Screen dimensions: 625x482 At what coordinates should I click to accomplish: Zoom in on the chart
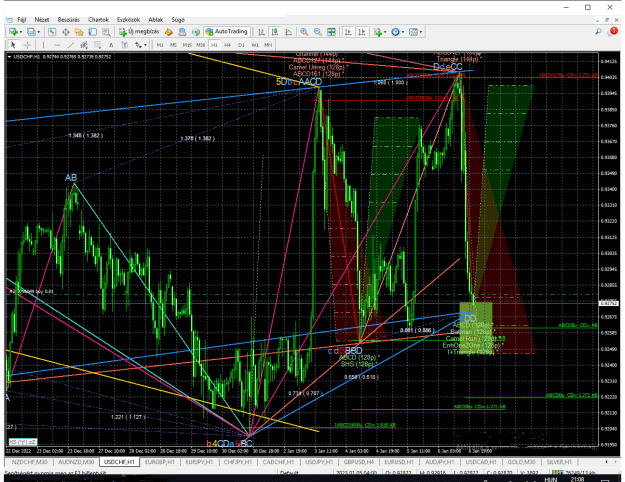tap(304, 32)
